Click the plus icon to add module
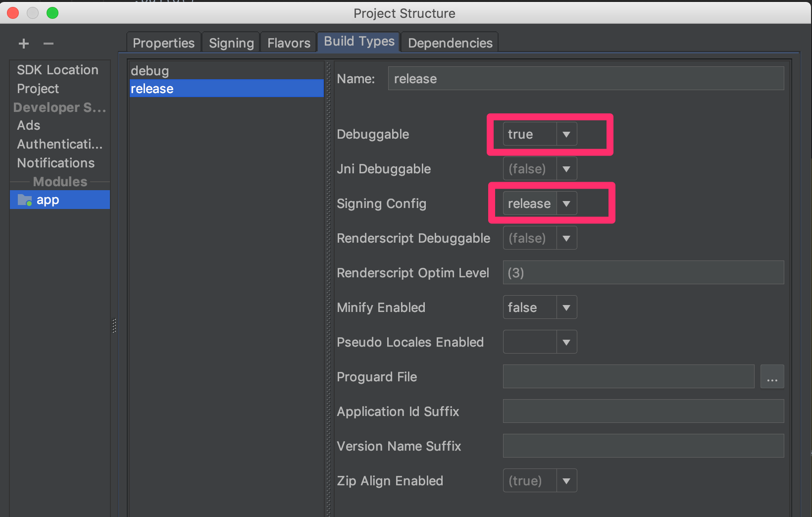 [23, 44]
